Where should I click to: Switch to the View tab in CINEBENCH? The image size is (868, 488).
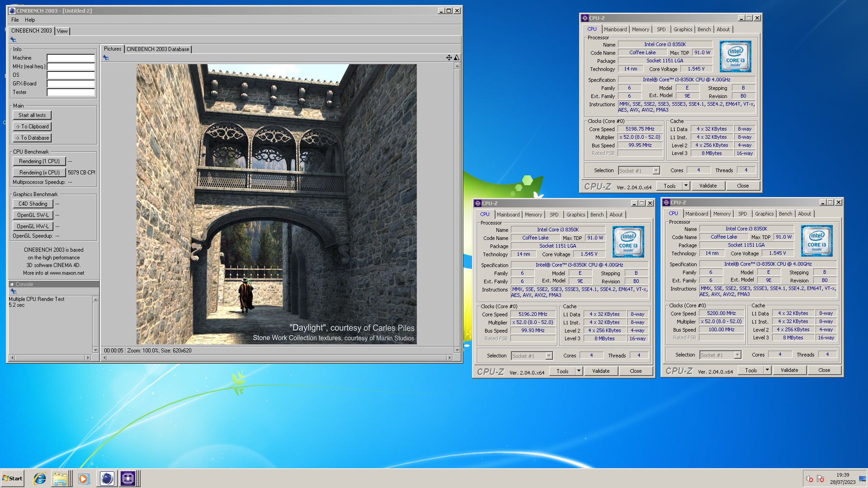pos(62,31)
